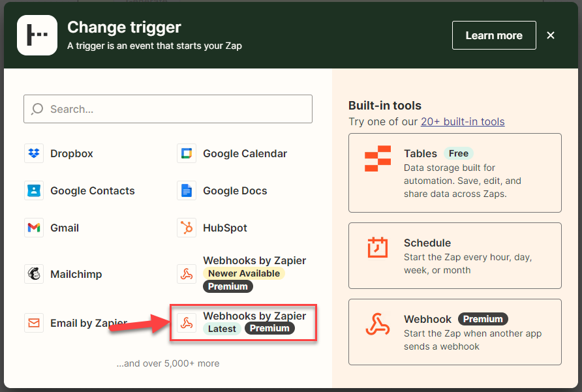Screen dimensions: 582x392
Task: Select Gmail in the app list
Action: (65, 228)
